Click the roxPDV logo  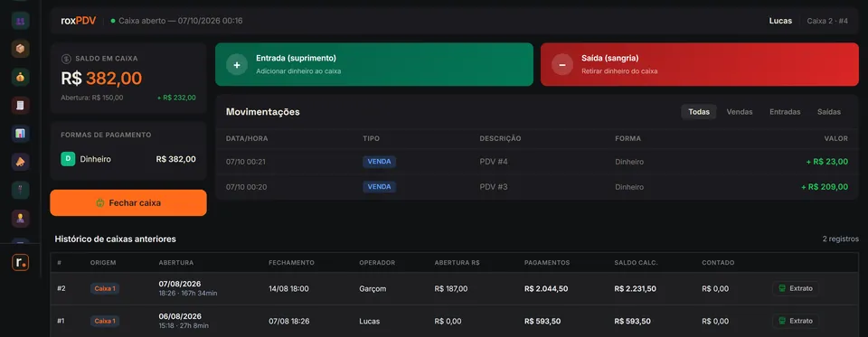click(x=79, y=21)
